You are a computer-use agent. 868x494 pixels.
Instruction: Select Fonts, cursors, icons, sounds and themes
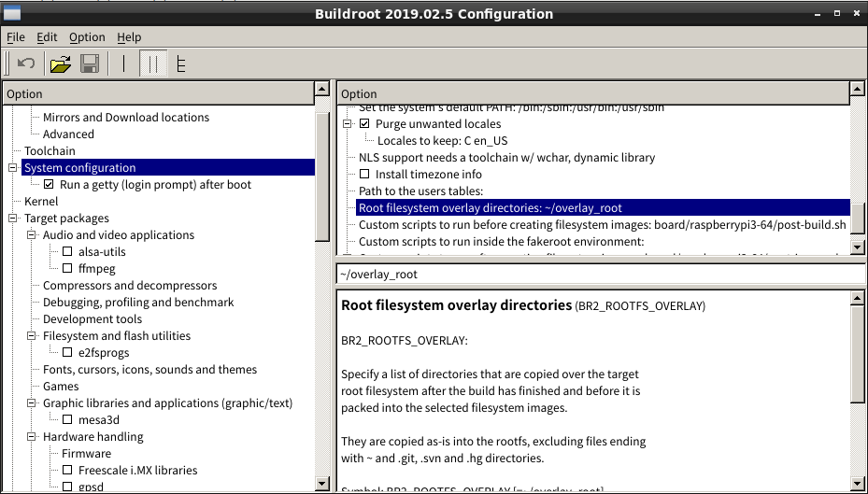[150, 370]
